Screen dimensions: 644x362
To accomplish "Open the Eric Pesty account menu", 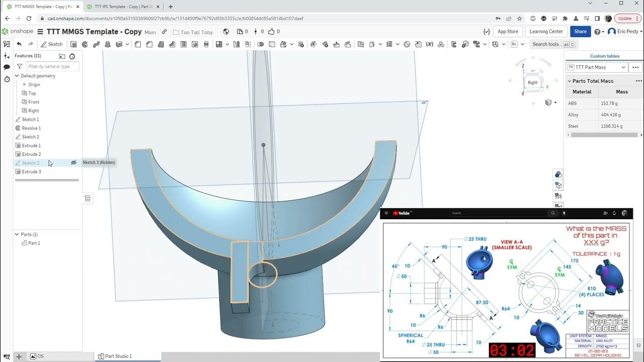I will pyautogui.click(x=625, y=32).
